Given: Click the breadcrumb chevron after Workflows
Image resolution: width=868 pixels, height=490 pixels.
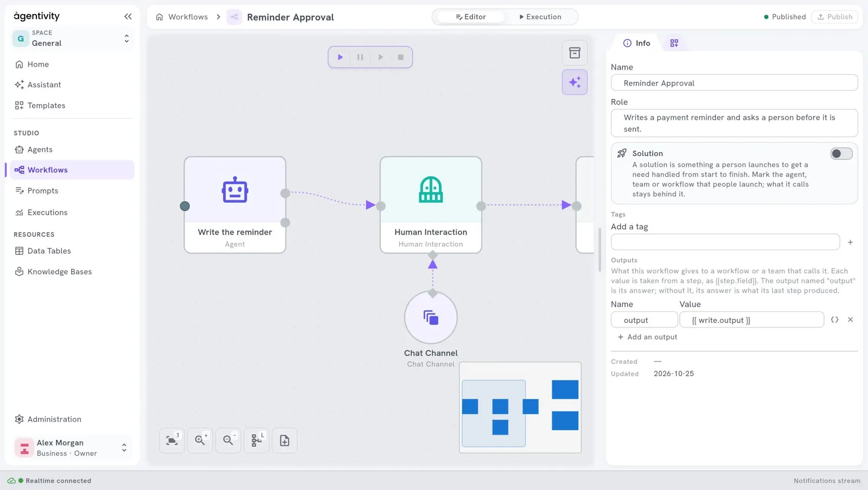Looking at the screenshot, I should click(x=219, y=17).
